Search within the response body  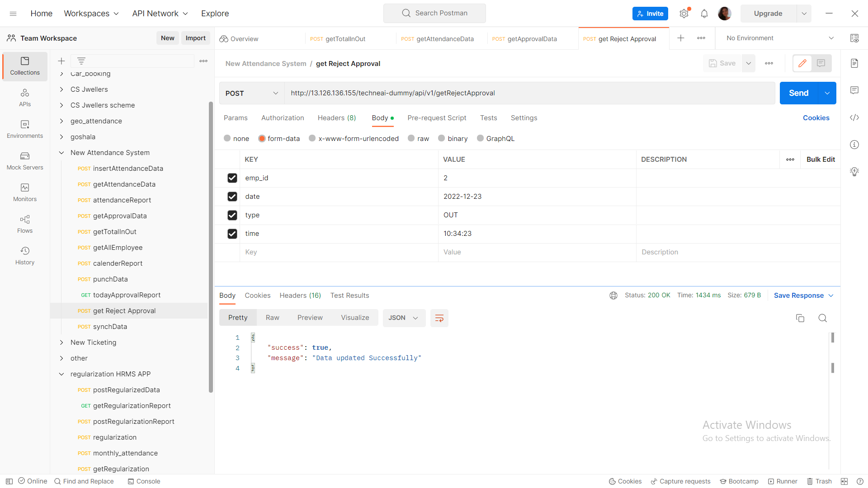click(x=823, y=318)
